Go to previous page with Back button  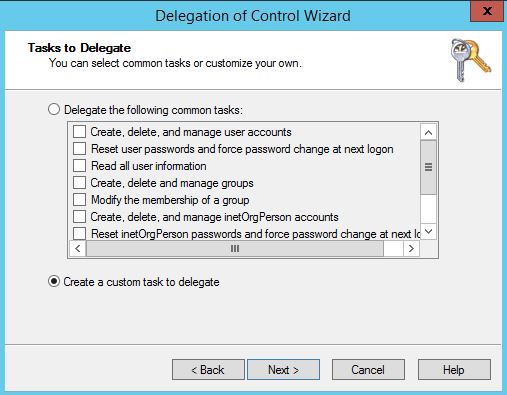(x=208, y=370)
